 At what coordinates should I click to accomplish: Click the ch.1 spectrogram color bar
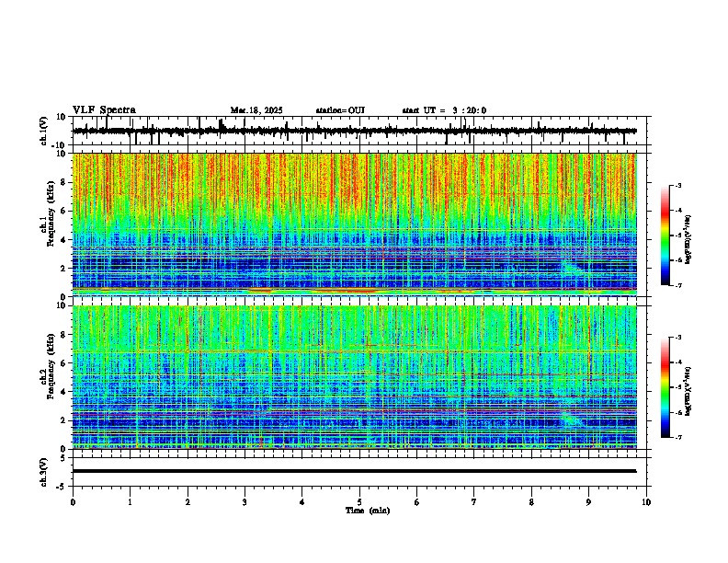click(x=665, y=236)
